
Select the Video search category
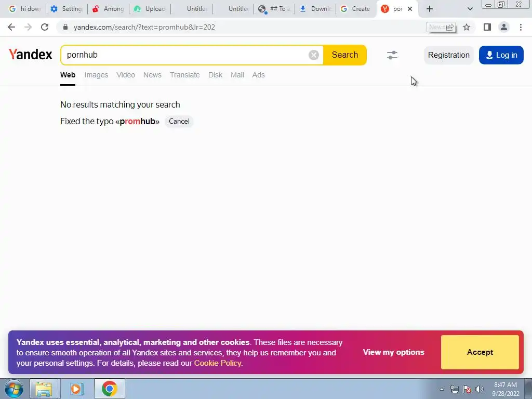[126, 75]
